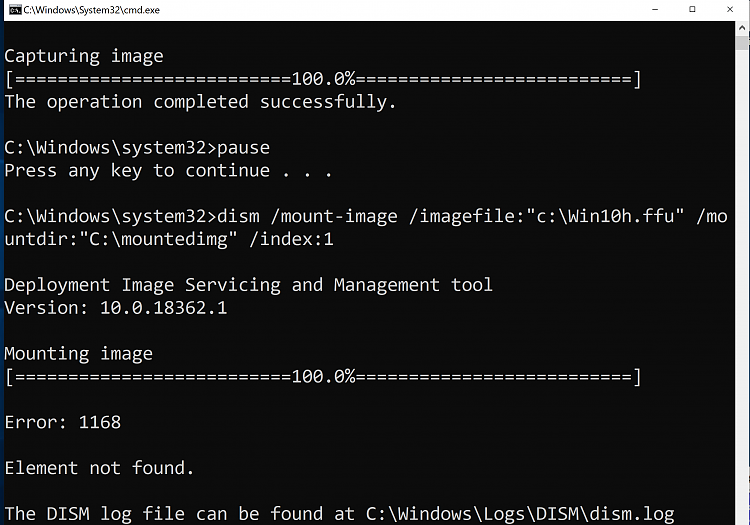Click the 'Deployment Image Servicing and Management tool' line
This screenshot has width=750, height=525.
click(x=248, y=285)
